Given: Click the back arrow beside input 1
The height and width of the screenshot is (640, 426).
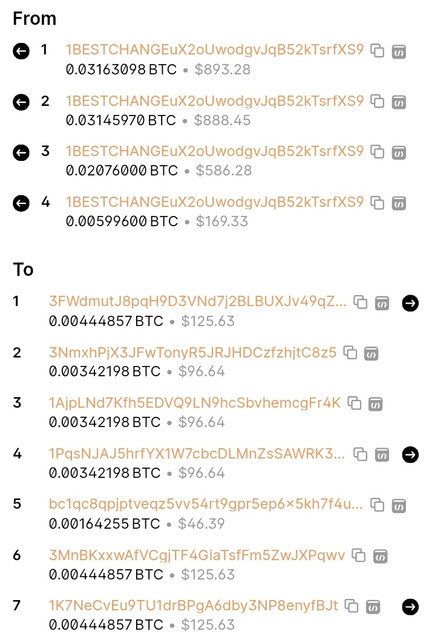Looking at the screenshot, I should tap(21, 51).
